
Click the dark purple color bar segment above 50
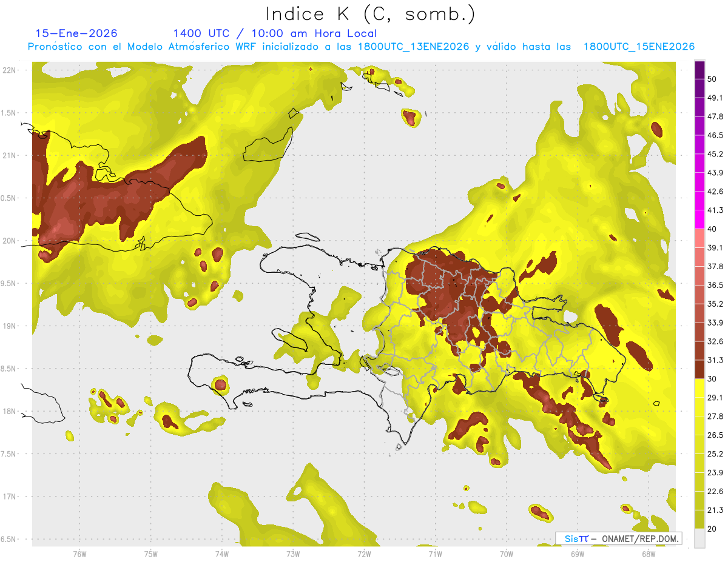[x=699, y=70]
